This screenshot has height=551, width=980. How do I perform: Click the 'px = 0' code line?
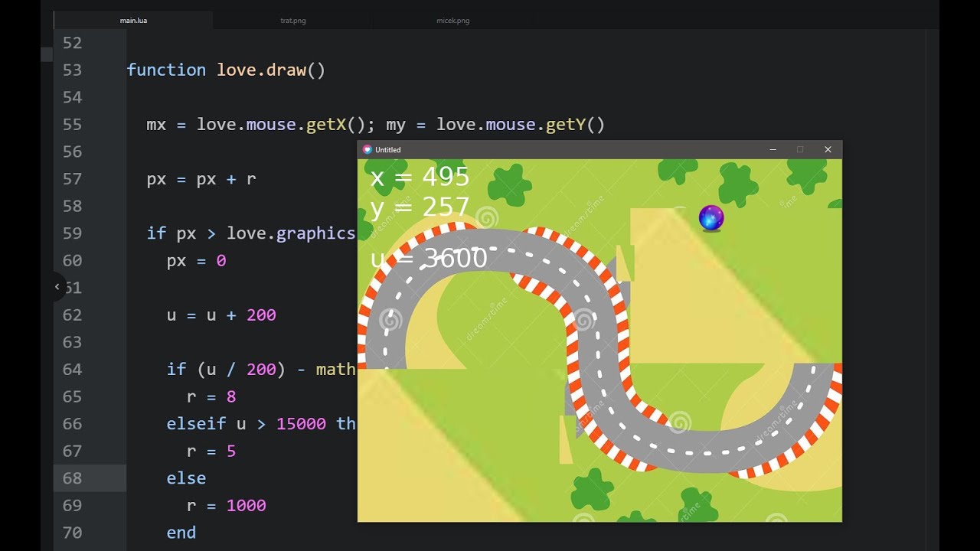click(x=196, y=261)
